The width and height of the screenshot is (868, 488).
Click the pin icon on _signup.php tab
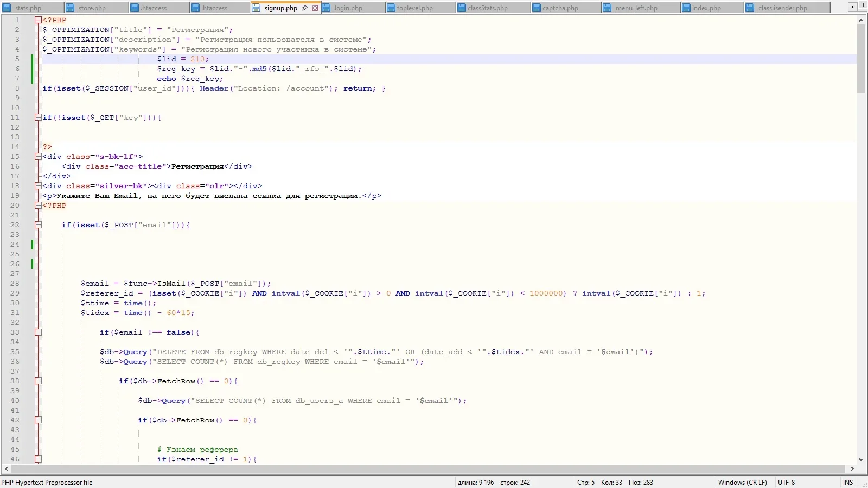(x=305, y=8)
